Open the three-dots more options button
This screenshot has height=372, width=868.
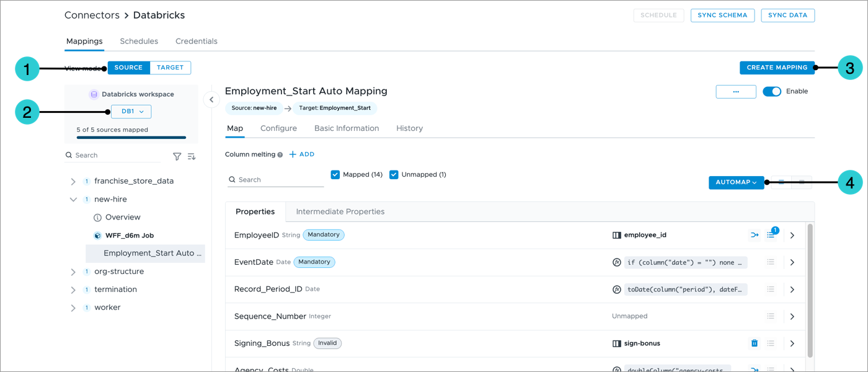(736, 92)
